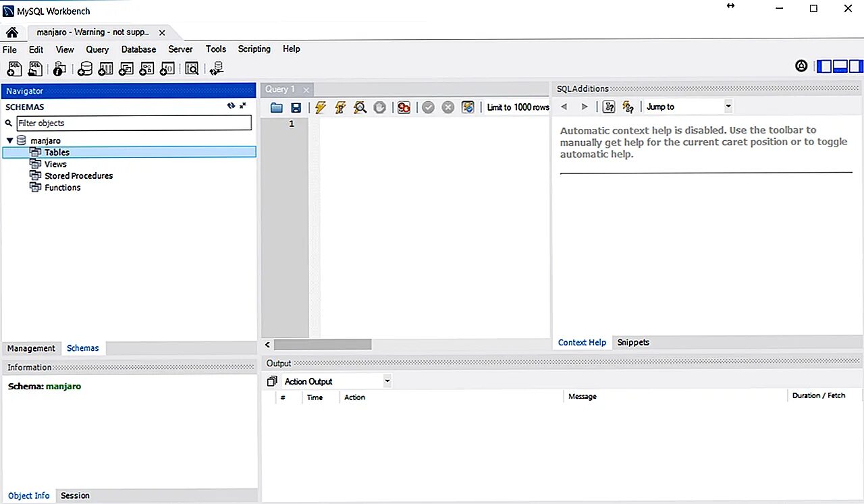
Task: Toggle automatic context help icon
Action: pyautogui.click(x=628, y=107)
